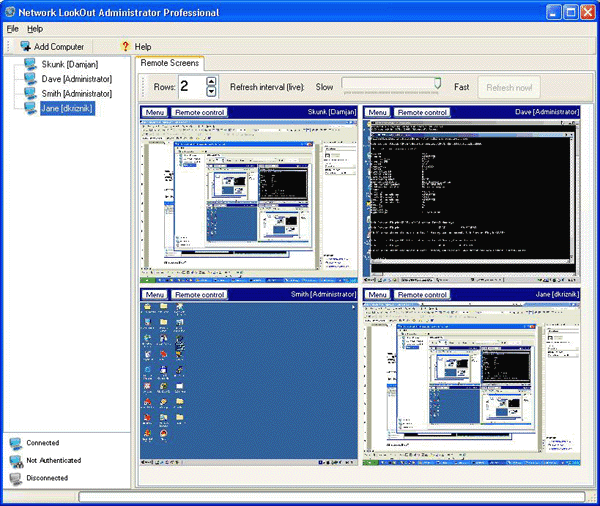Select the Smith [Administrator] computer icon
600x506 pixels.
(31, 93)
